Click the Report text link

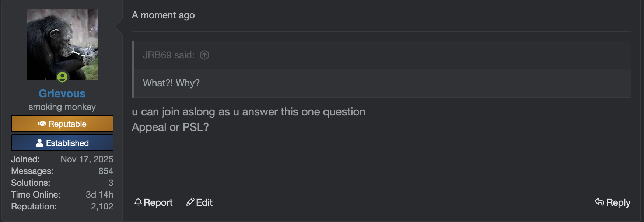click(x=158, y=202)
